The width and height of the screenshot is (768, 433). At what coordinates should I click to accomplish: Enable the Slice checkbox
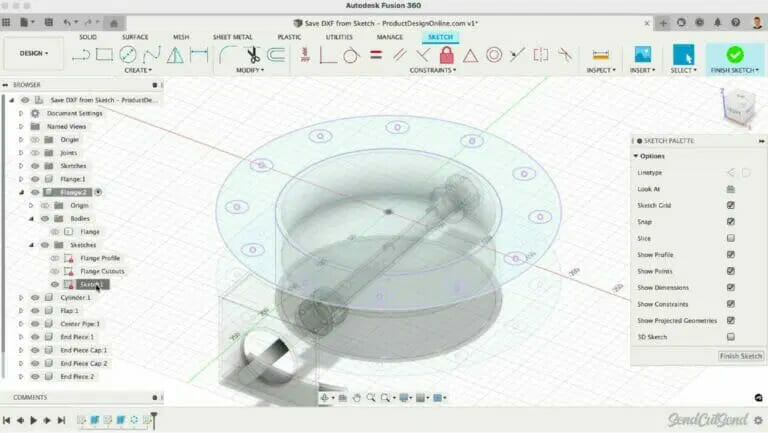(x=731, y=238)
